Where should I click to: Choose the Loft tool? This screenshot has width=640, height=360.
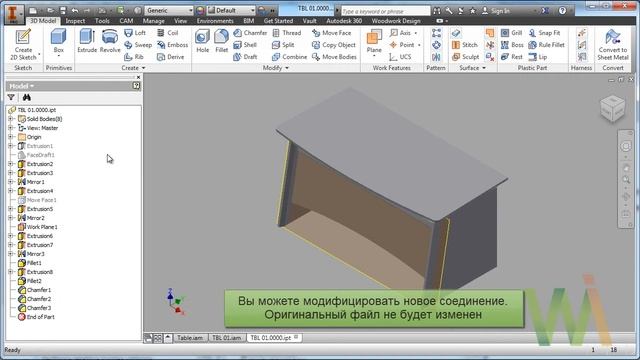[135, 33]
